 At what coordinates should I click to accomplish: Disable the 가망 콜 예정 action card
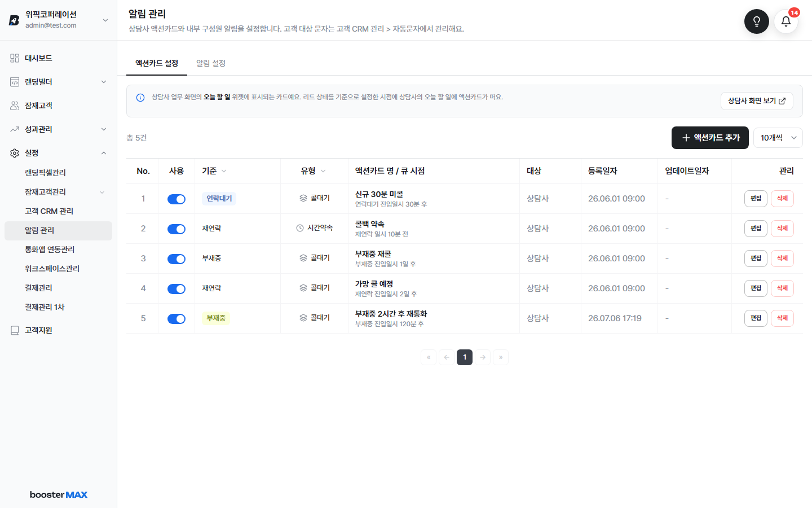tap(176, 288)
